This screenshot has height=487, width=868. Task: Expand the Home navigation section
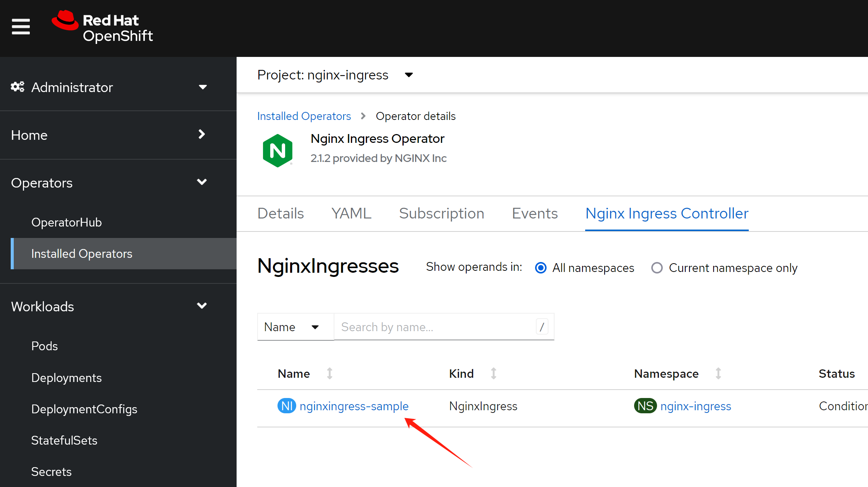[x=109, y=135]
